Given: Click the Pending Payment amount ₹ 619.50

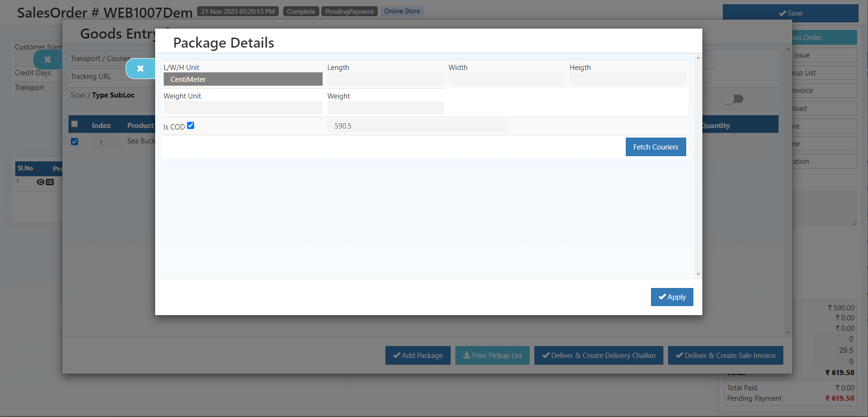Looking at the screenshot, I should point(839,398).
